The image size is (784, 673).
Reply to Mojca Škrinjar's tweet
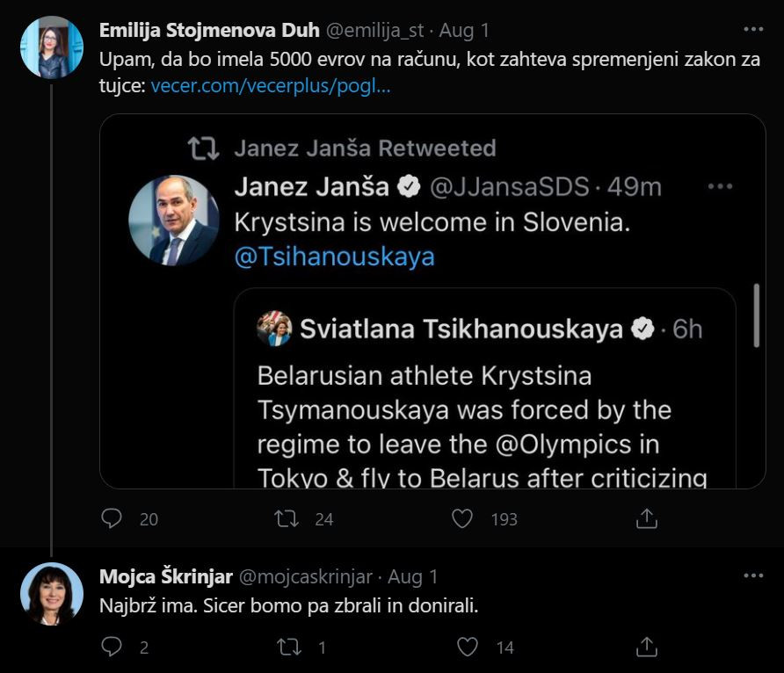112,648
